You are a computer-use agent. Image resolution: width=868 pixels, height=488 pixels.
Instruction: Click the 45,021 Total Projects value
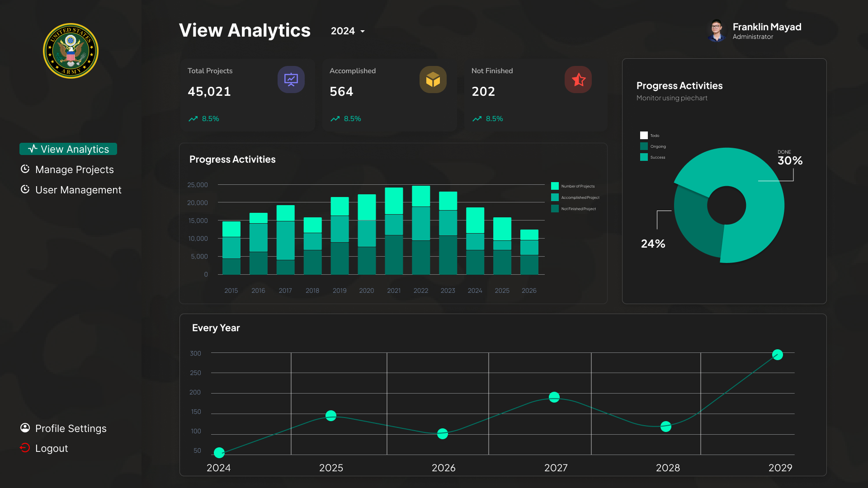click(209, 92)
